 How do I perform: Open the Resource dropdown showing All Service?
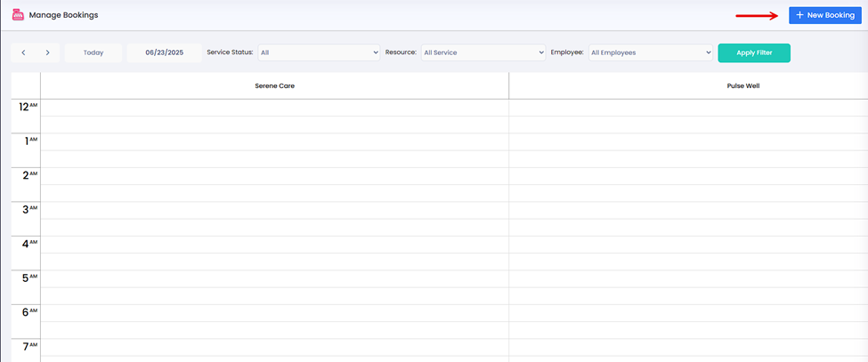[483, 52]
